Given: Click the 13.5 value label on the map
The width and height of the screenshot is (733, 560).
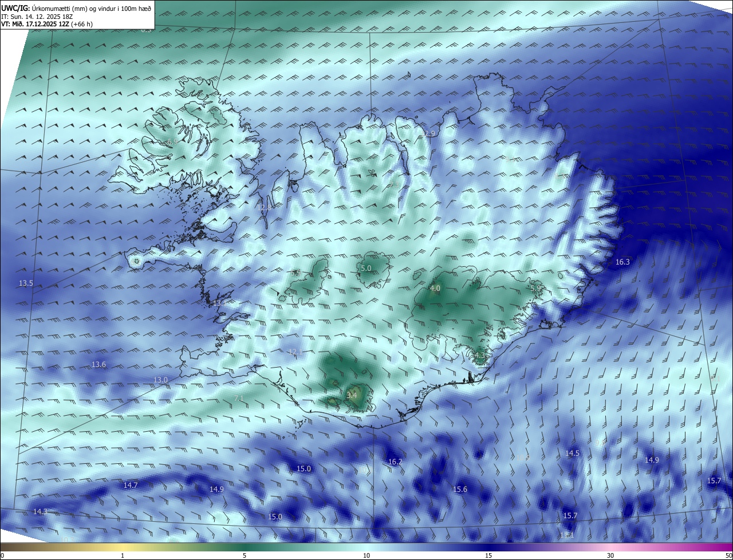Looking at the screenshot, I should click(x=26, y=283).
